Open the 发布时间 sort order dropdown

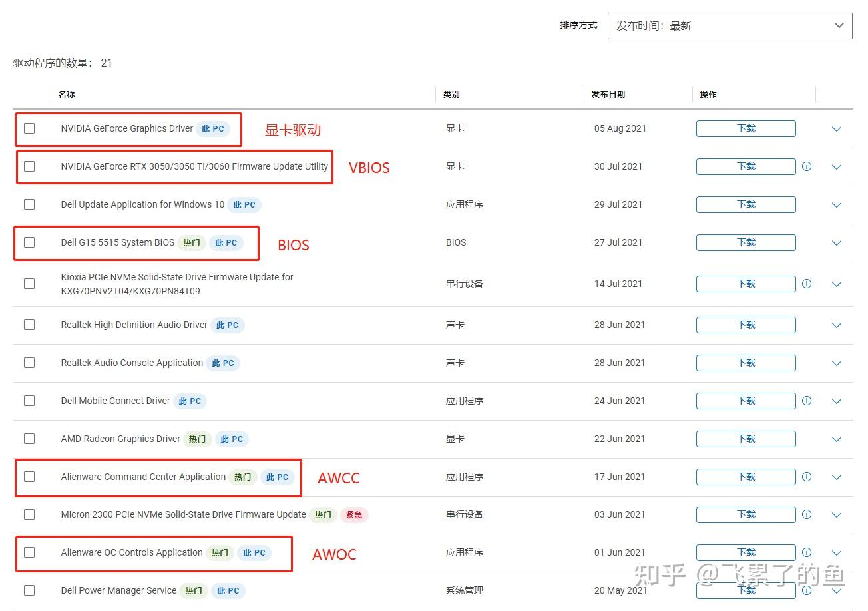point(730,25)
